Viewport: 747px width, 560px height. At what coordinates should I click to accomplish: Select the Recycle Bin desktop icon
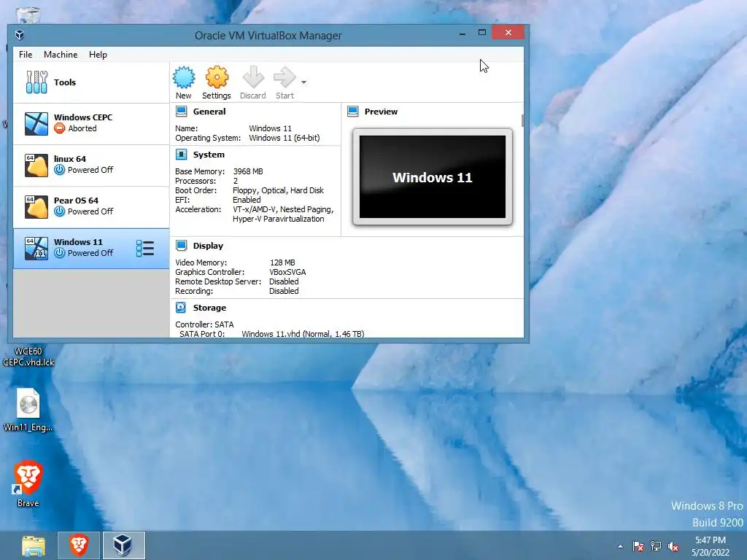(28, 15)
